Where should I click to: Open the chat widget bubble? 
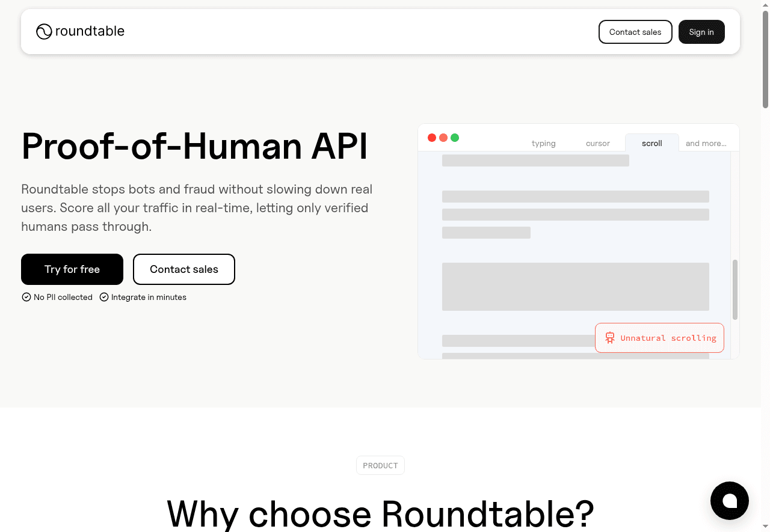[x=730, y=501]
